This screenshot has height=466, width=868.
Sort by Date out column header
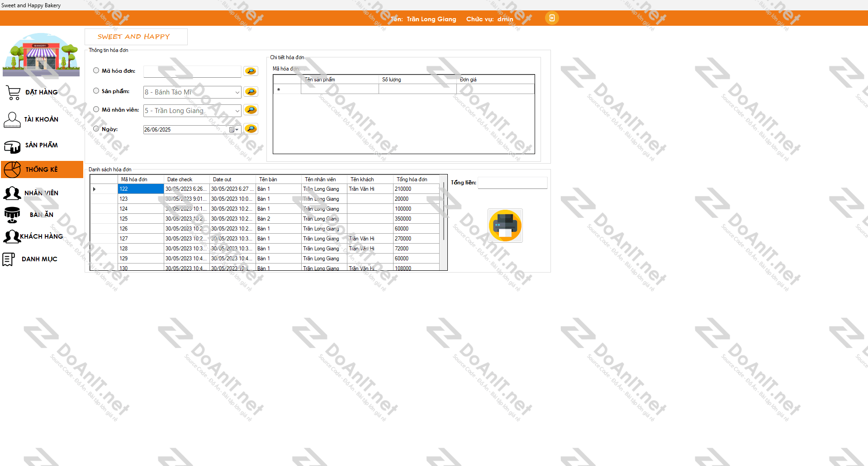click(232, 179)
